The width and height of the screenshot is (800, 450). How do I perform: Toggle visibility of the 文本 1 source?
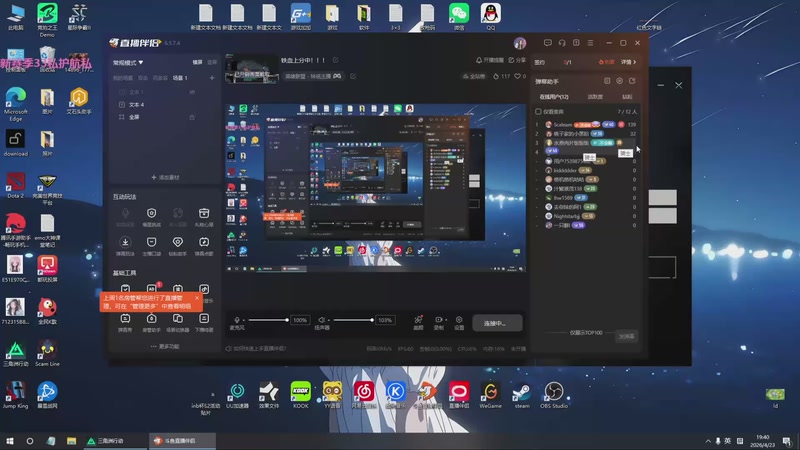[x=192, y=92]
